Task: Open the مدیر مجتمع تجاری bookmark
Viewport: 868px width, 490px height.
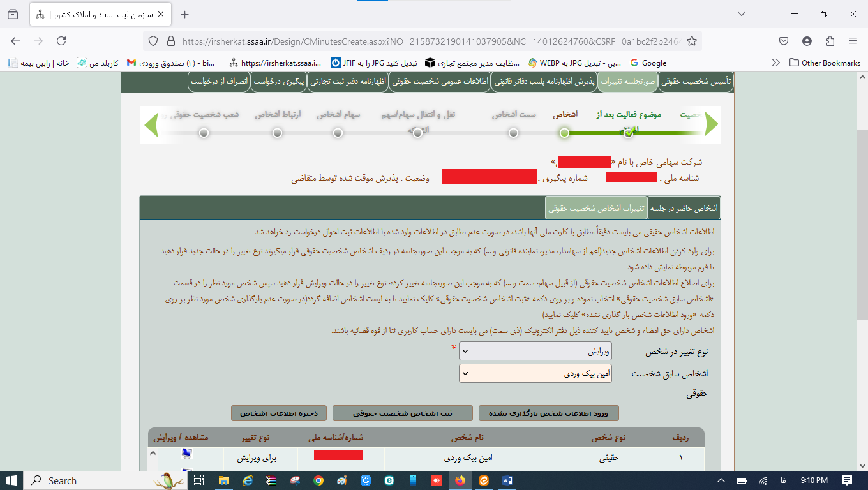Action: tap(474, 63)
